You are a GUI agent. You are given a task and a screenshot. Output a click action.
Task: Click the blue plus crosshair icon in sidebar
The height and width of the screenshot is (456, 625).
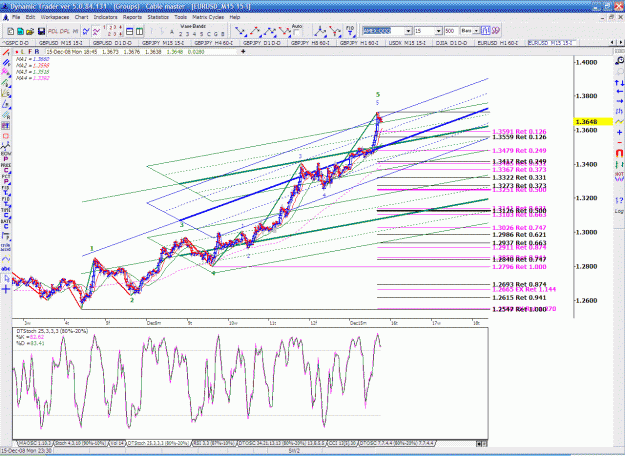pos(6,289)
